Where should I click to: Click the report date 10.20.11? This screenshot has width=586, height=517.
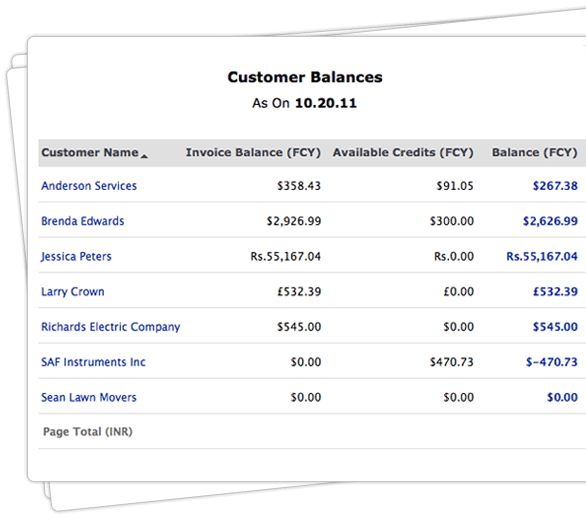(x=326, y=103)
